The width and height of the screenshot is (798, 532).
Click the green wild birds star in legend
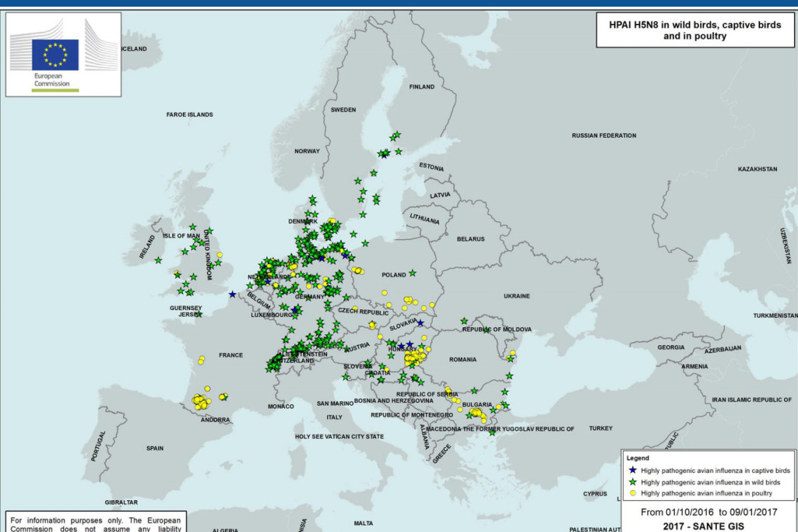632,482
